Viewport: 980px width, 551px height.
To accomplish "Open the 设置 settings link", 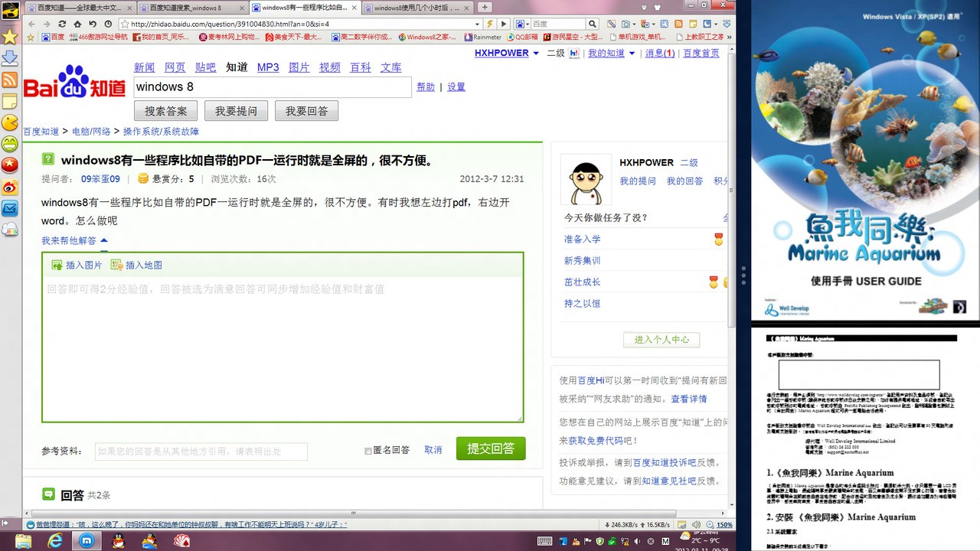I will pyautogui.click(x=456, y=87).
